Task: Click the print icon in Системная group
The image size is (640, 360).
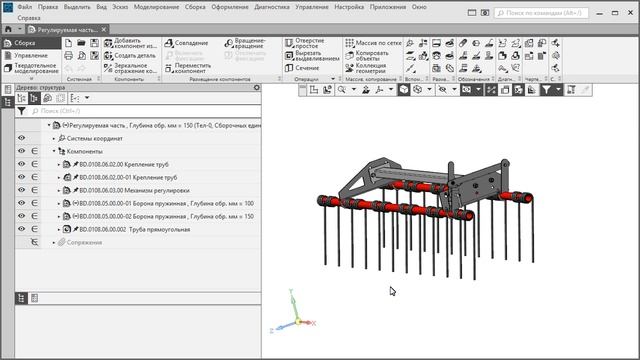Action: click(69, 56)
